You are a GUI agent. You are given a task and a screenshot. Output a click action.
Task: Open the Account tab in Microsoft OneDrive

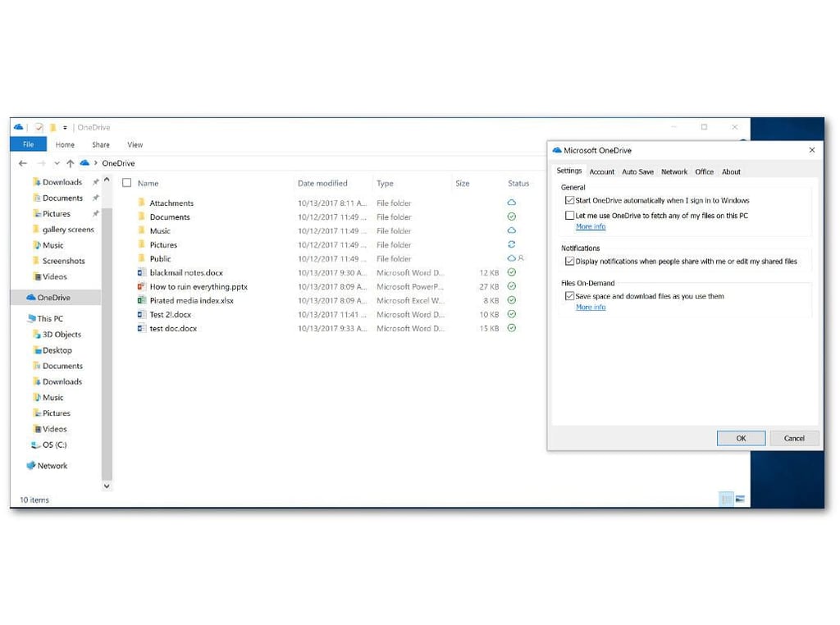(x=601, y=172)
